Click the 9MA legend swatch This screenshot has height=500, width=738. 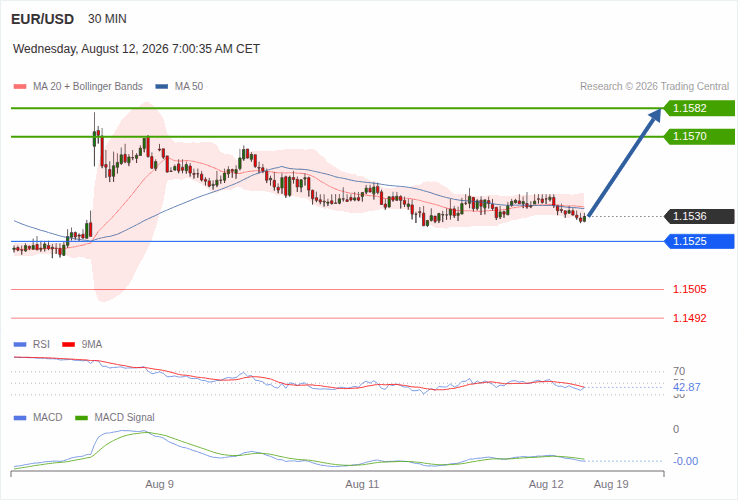(69, 345)
